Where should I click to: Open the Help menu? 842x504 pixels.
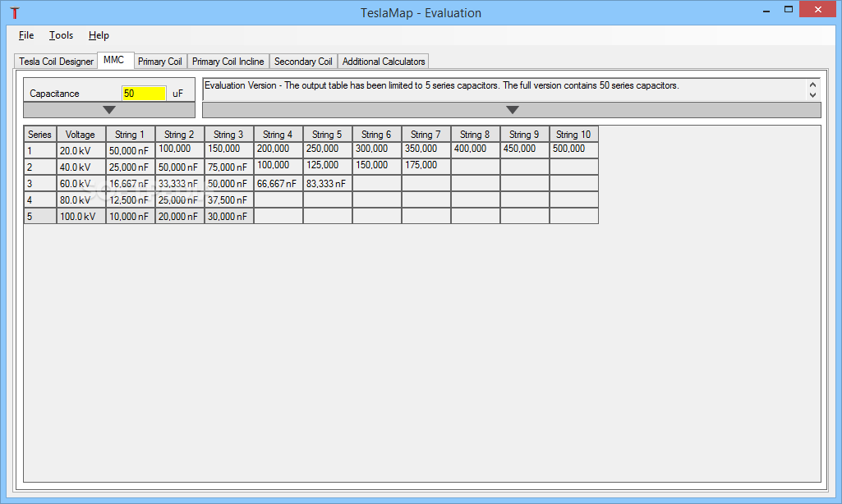(x=99, y=35)
